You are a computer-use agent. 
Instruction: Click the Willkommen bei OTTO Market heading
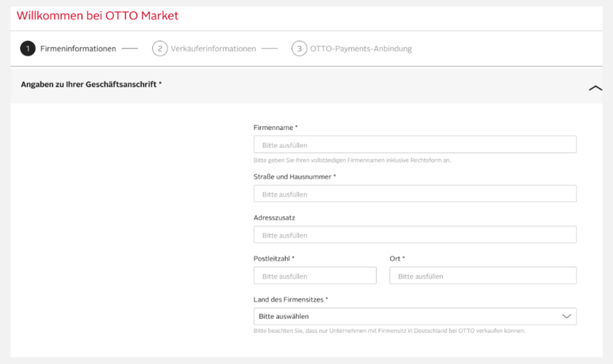(x=98, y=15)
